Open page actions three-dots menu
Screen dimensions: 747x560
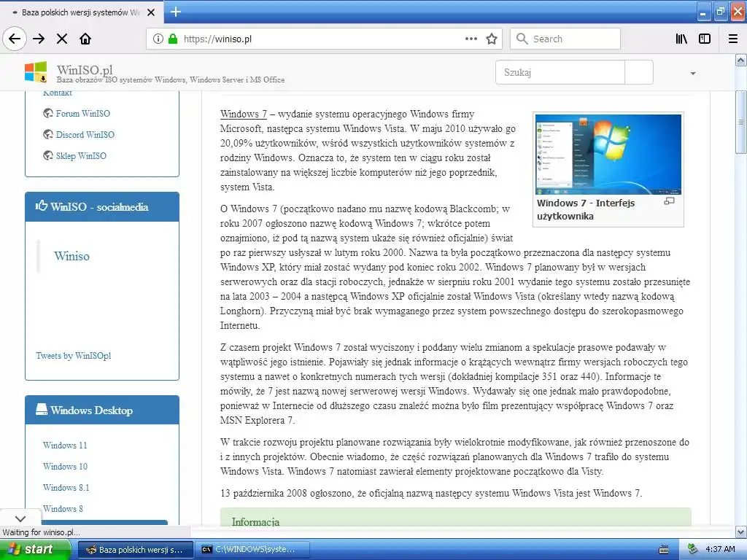[471, 39]
